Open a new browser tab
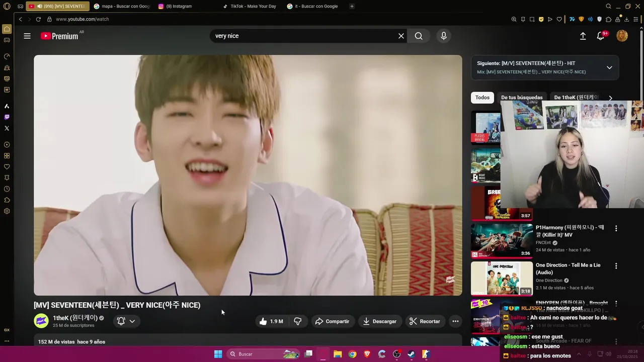 coord(352,7)
